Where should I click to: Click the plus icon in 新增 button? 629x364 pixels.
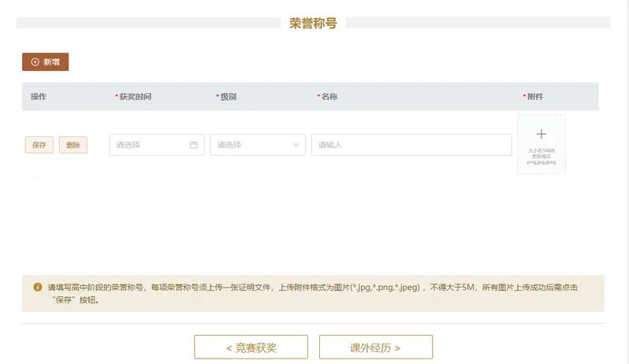tap(35, 61)
